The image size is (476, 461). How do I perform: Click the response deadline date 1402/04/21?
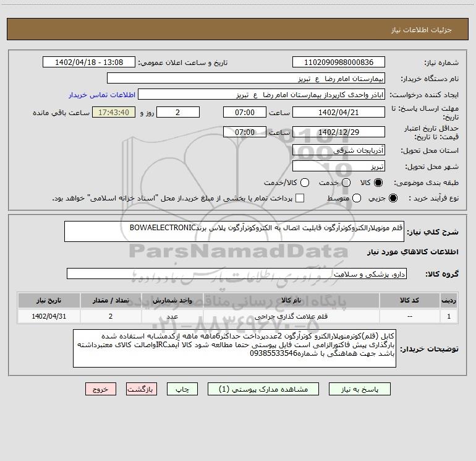[339, 112]
